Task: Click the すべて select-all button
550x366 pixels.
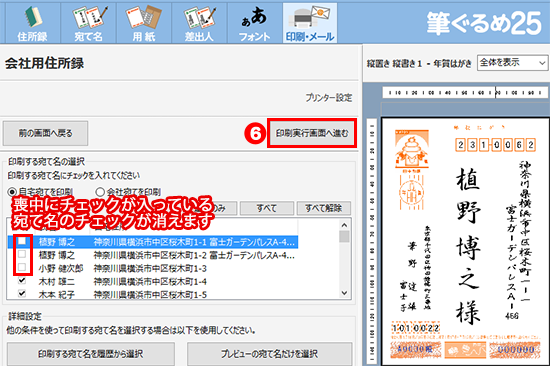Action: [x=267, y=208]
